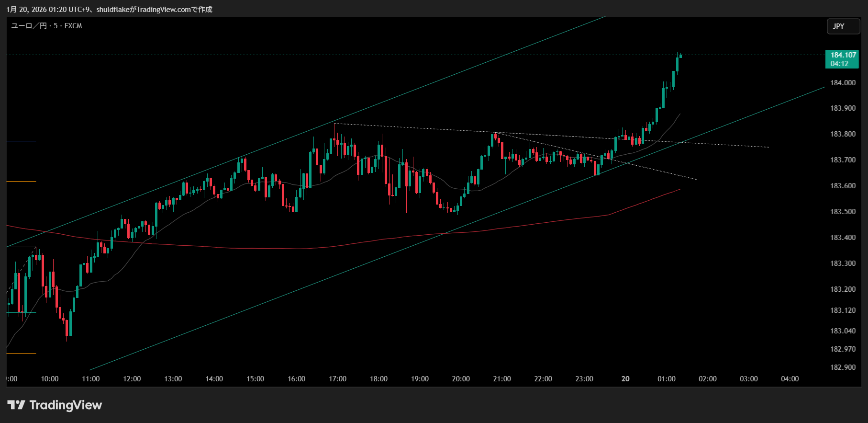Click the ユーロ/円 · 5 · FXCM symbol title

coord(46,26)
